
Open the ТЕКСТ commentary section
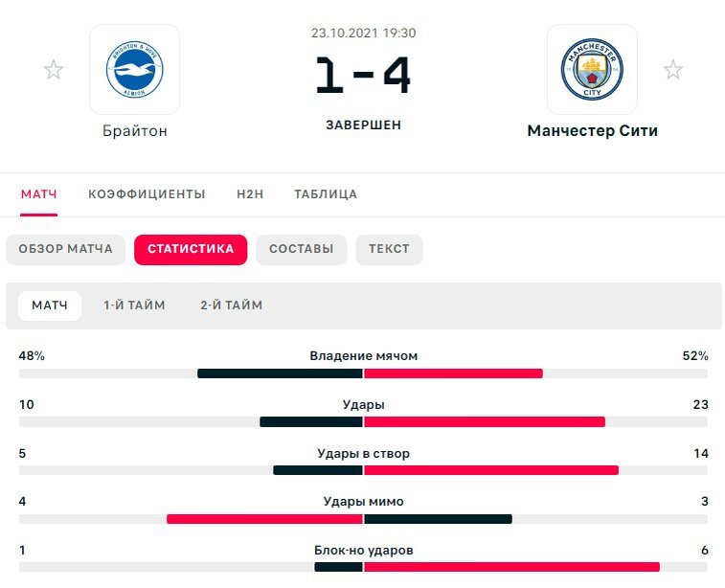tap(389, 250)
